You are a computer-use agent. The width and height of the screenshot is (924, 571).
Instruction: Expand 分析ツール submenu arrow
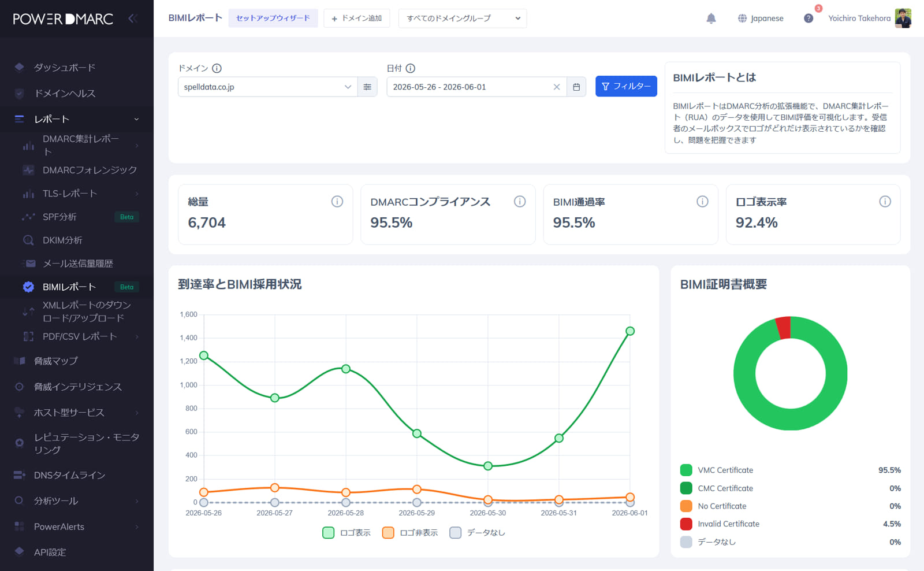click(x=137, y=501)
